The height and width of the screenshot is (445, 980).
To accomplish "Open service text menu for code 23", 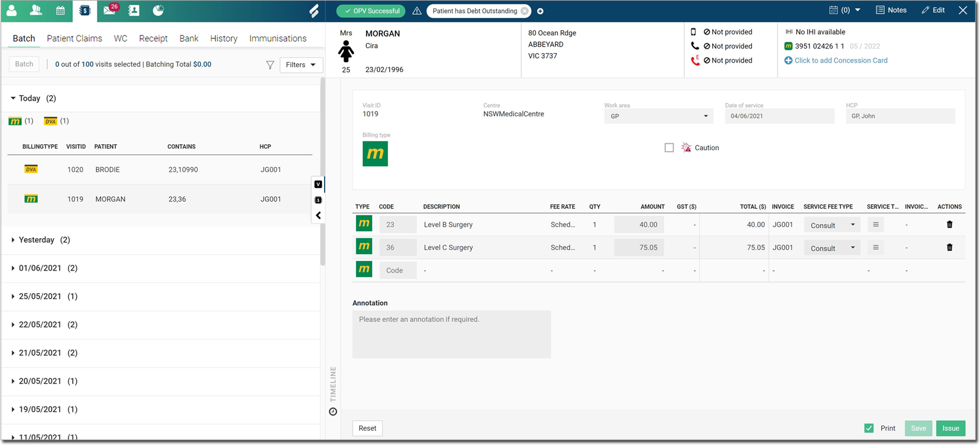I will click(x=875, y=225).
